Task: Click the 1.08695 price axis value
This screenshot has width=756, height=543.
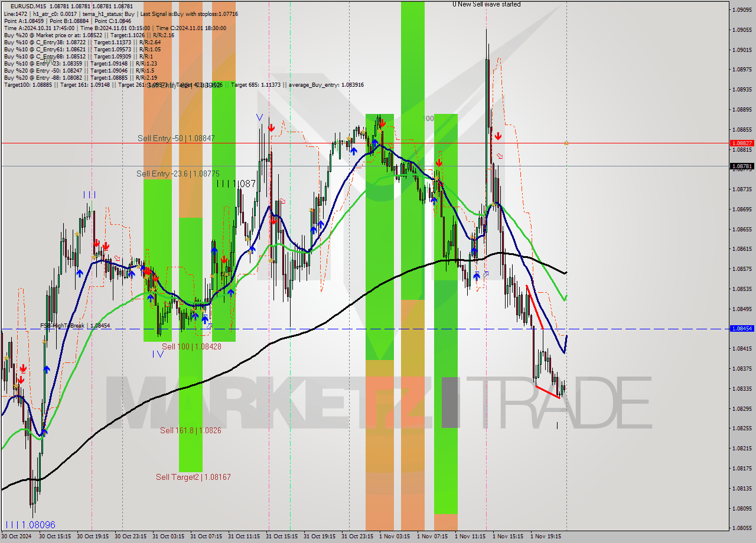Action: point(742,209)
